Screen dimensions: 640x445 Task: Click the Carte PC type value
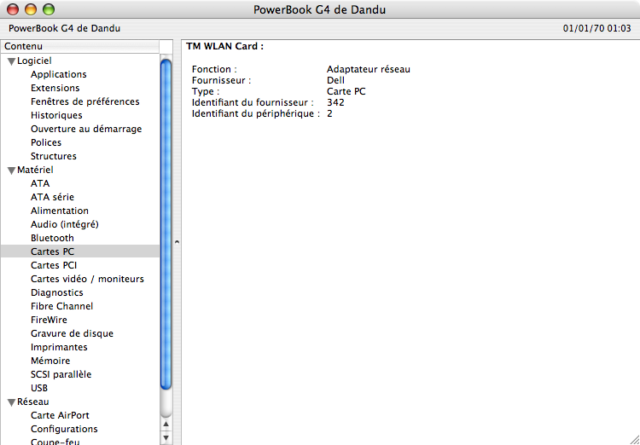point(346,91)
